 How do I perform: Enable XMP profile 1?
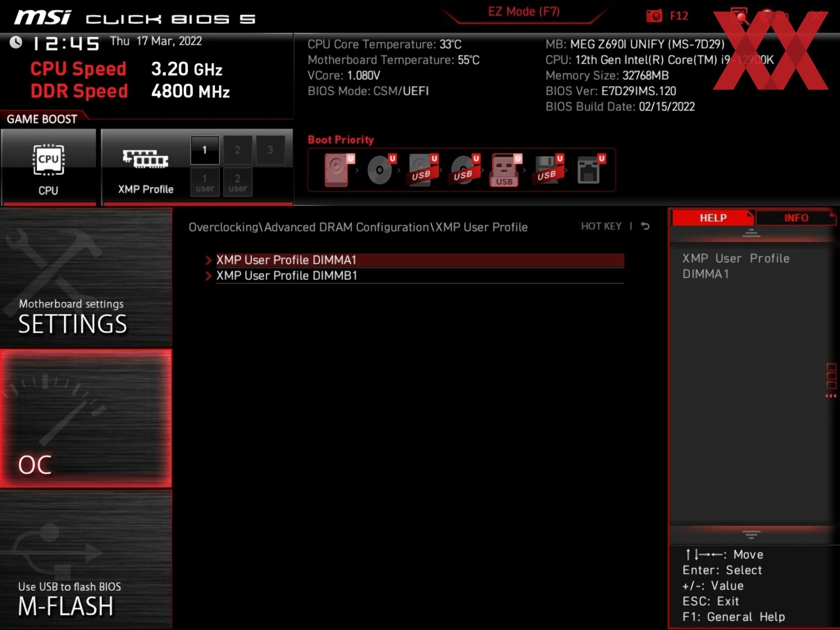[x=205, y=150]
